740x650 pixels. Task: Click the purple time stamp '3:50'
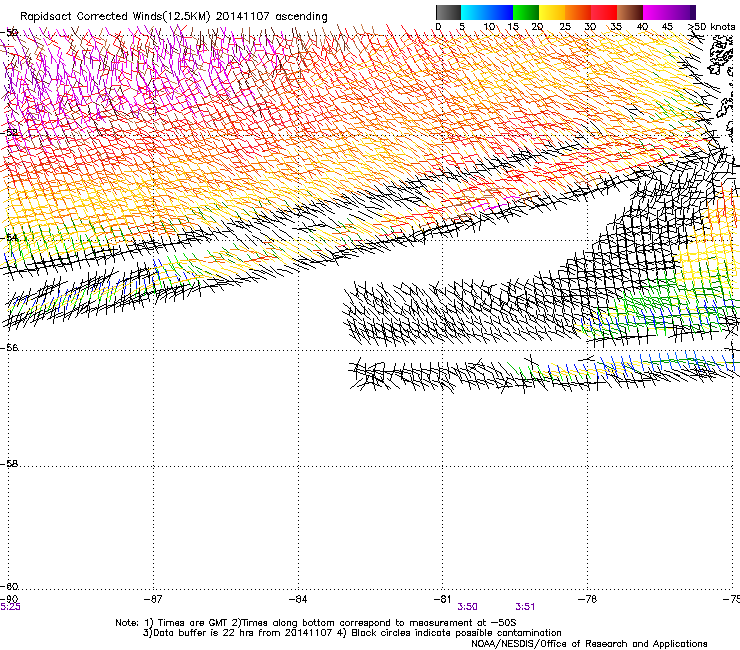tap(467, 607)
